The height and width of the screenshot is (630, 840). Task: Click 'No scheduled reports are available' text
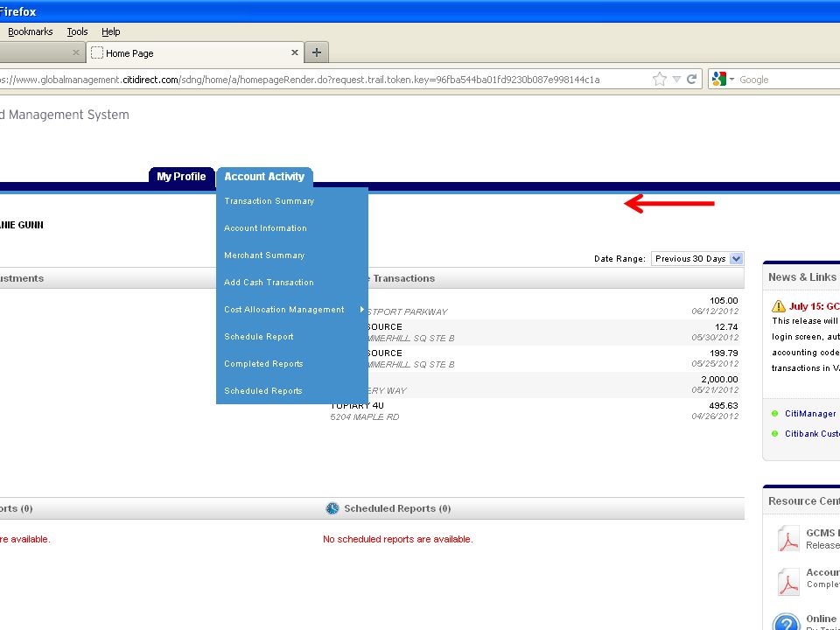tap(398, 540)
